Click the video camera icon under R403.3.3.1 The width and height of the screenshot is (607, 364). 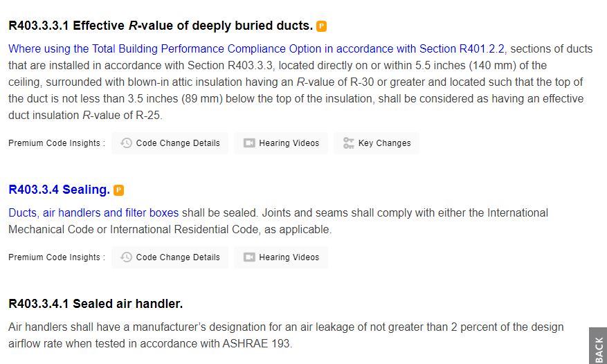pos(249,143)
